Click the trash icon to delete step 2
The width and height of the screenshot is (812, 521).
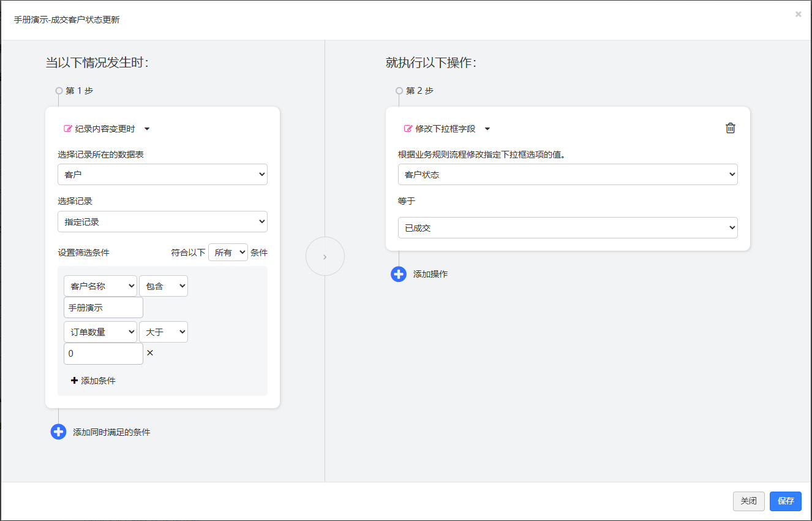pos(730,128)
